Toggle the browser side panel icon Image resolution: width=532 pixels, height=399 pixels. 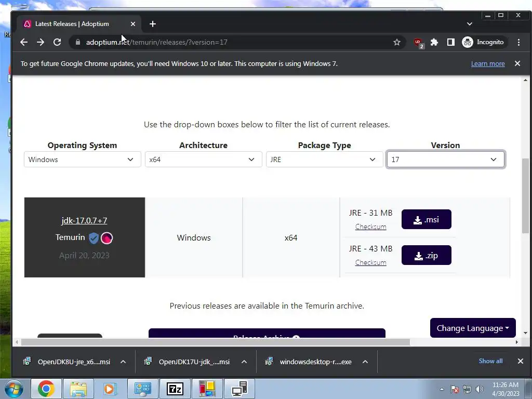coord(450,42)
